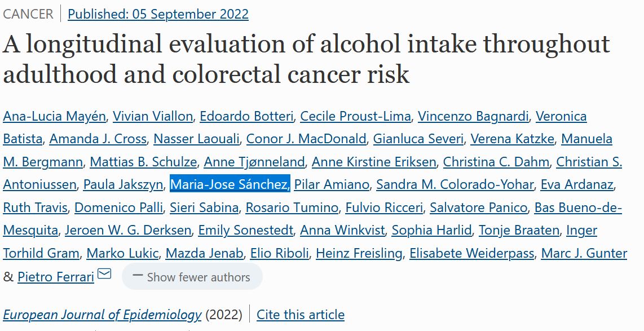Viewport: 644px width, 331px height.
Task: Select author Edoardo Botteri link
Action: pos(246,116)
